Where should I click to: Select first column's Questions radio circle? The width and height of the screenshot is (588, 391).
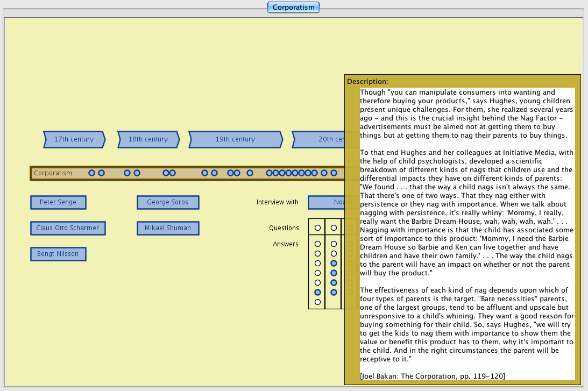(317, 228)
